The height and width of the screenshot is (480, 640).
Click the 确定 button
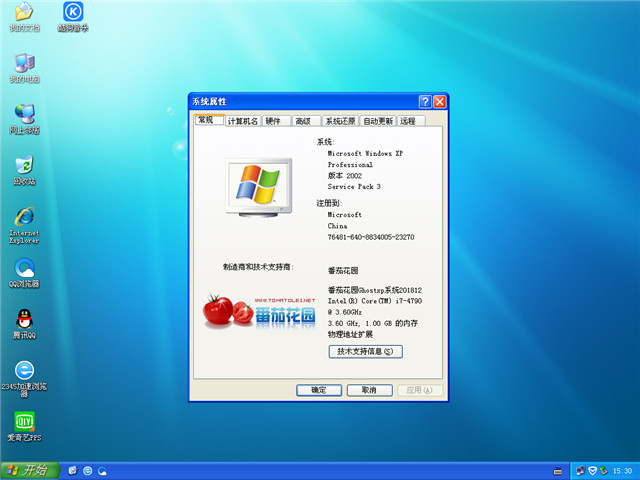tap(319, 390)
